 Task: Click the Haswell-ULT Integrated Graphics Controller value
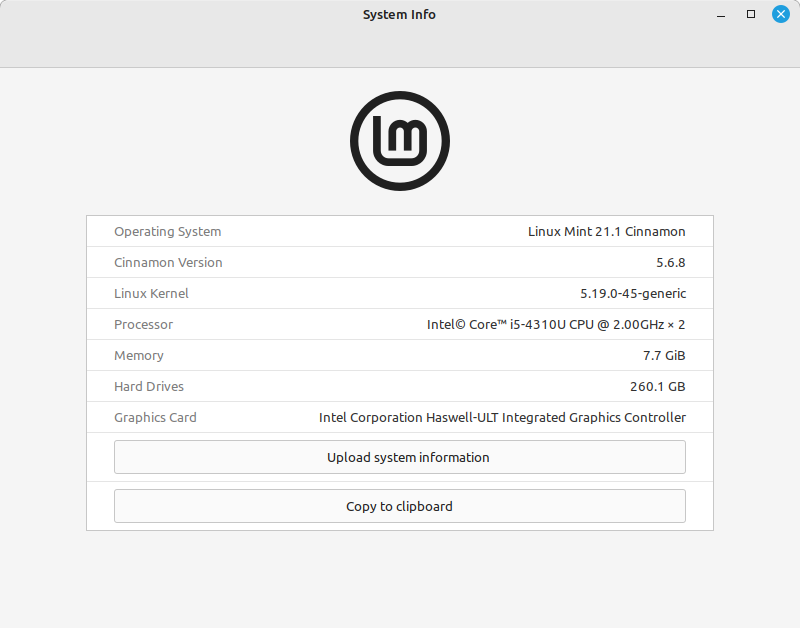(x=502, y=417)
